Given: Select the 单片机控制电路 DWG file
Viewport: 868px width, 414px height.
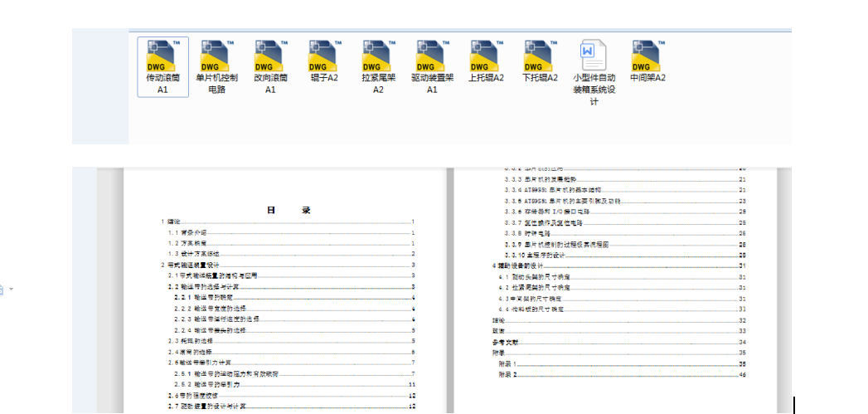Looking at the screenshot, I should click(x=216, y=67).
